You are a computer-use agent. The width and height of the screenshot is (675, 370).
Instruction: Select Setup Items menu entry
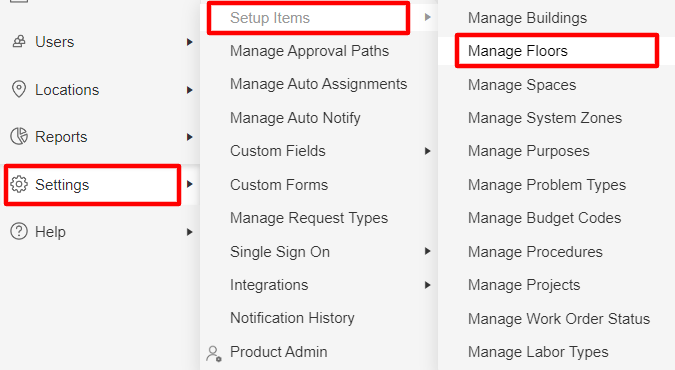[270, 18]
